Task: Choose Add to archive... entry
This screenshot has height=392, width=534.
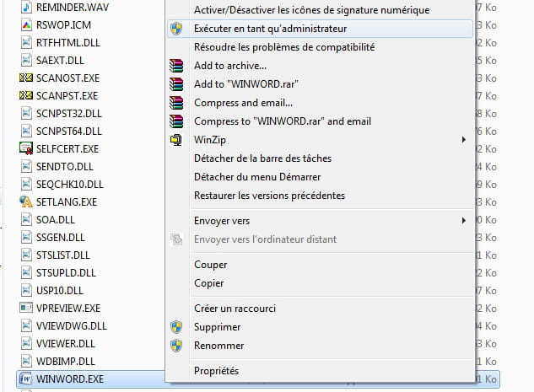Action: click(x=320, y=66)
